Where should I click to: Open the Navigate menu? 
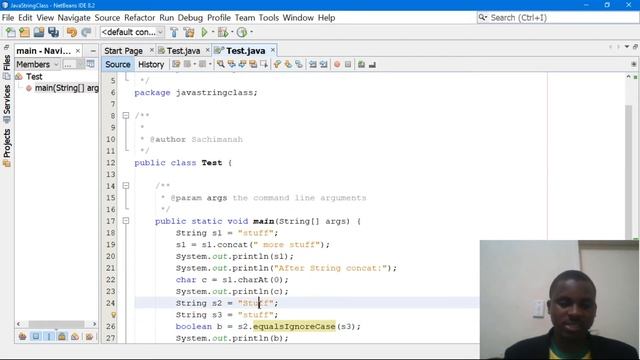coord(74,18)
